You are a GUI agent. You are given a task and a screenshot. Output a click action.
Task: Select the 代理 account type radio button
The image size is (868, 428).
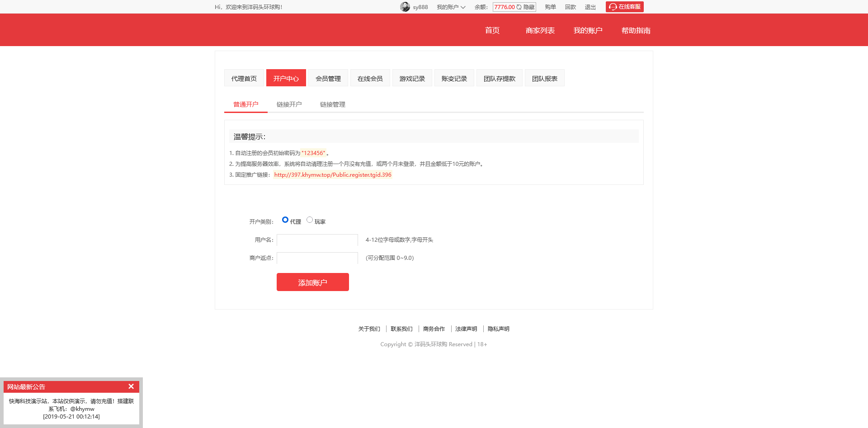(x=285, y=220)
